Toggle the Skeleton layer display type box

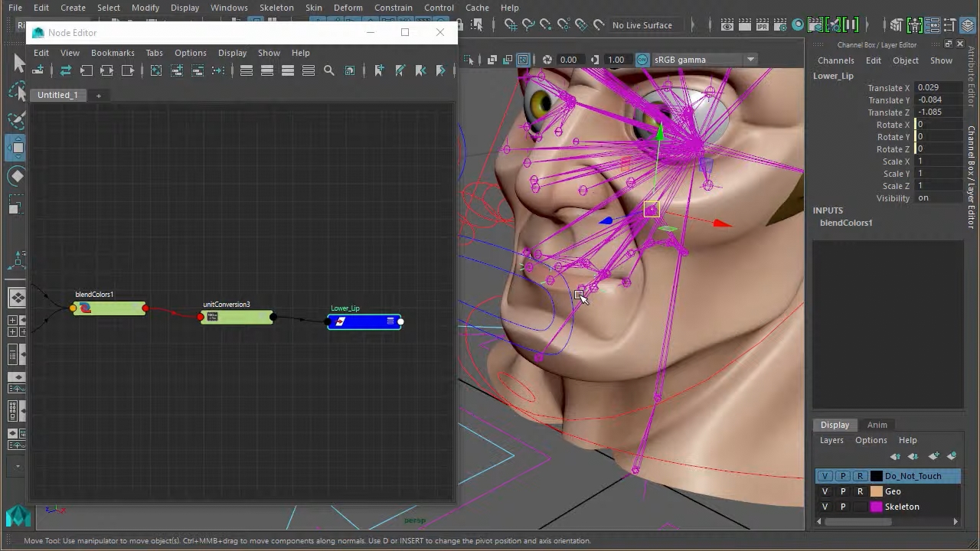click(x=860, y=507)
